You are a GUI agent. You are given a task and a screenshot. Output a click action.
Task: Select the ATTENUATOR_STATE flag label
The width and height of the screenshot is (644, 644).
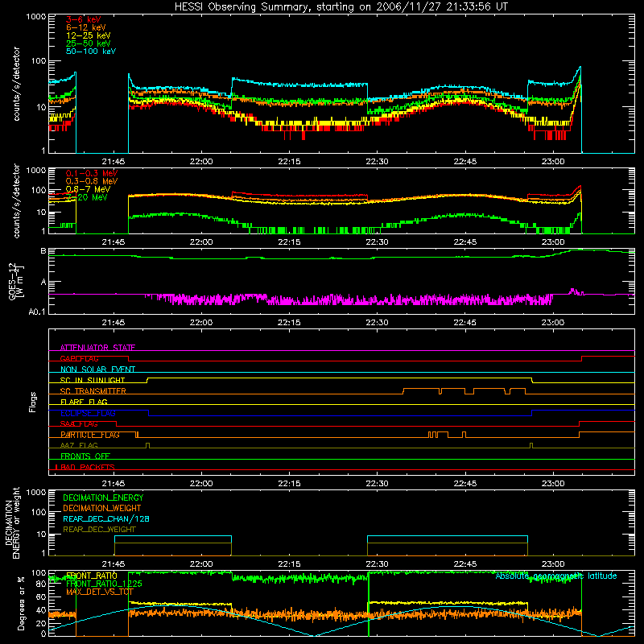click(x=97, y=348)
